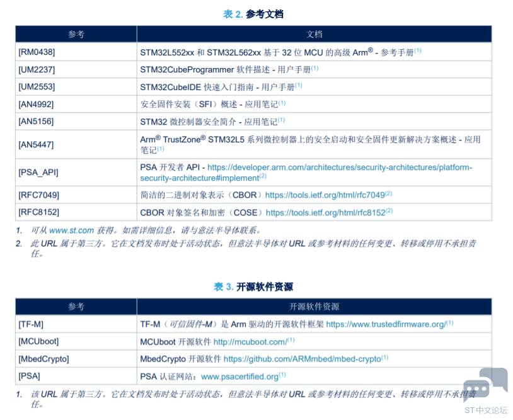Open the mcuboot.com link
Viewport: 513px width, 420px height.
point(250,342)
